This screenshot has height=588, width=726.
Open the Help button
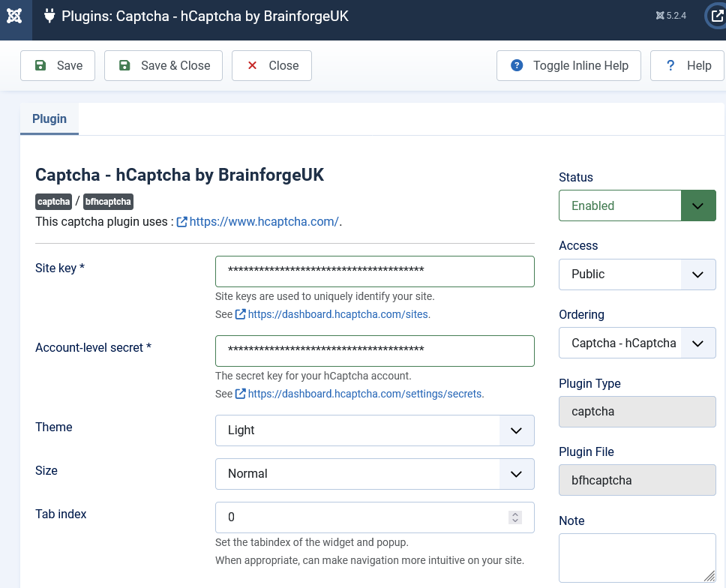[687, 65]
